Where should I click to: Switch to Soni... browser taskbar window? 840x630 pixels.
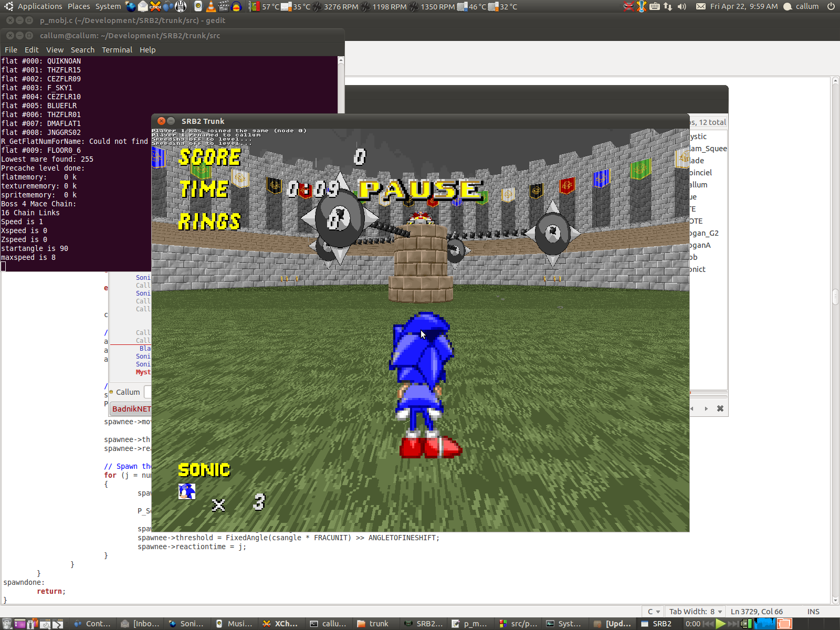tap(186, 624)
